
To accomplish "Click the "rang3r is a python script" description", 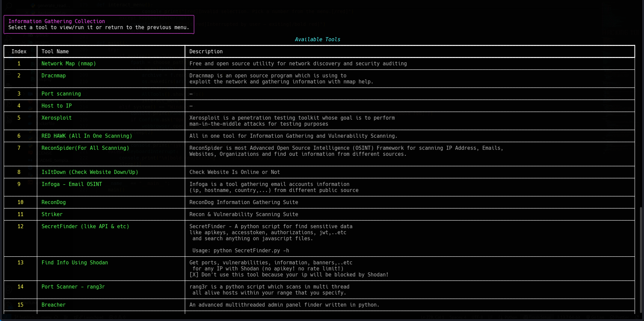I will coord(270,290).
